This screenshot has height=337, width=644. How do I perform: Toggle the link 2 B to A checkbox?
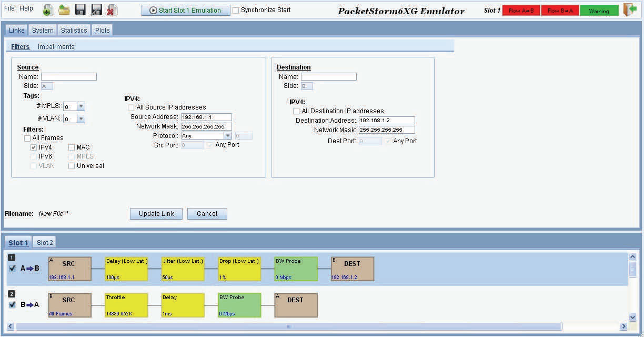click(12, 304)
